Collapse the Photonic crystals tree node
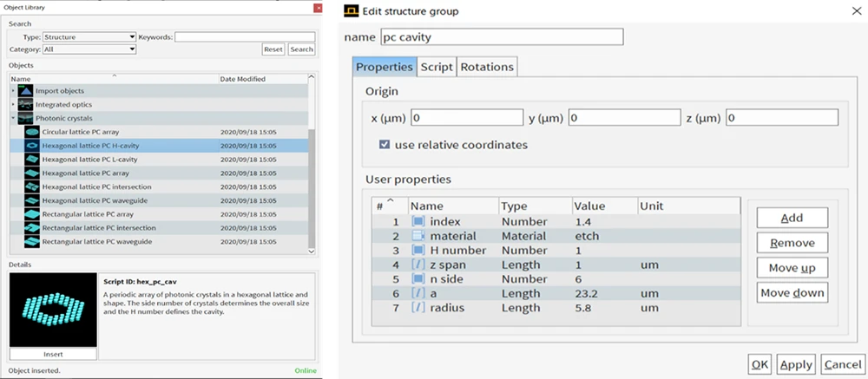This screenshot has height=379, width=868. [13, 119]
